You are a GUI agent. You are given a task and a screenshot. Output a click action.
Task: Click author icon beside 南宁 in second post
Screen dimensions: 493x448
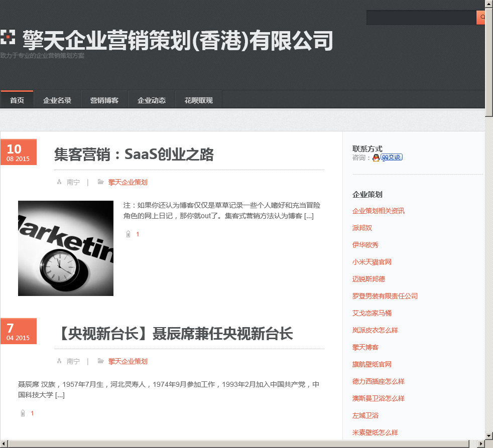59,361
